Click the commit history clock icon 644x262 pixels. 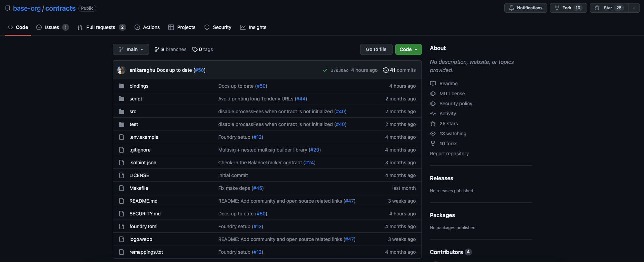coord(386,70)
